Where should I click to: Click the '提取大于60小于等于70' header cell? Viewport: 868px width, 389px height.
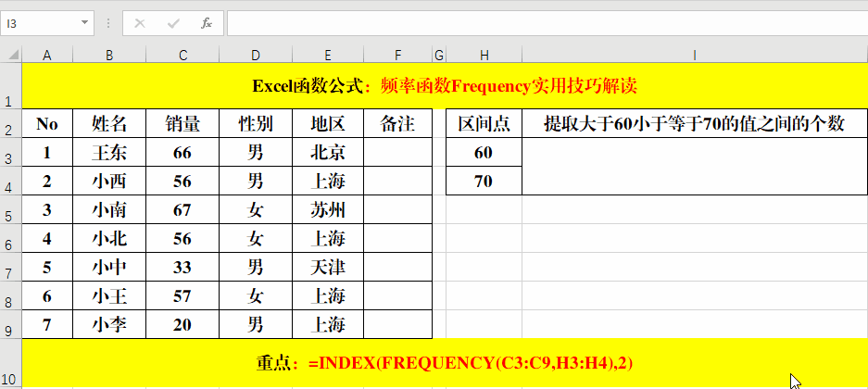(695, 123)
